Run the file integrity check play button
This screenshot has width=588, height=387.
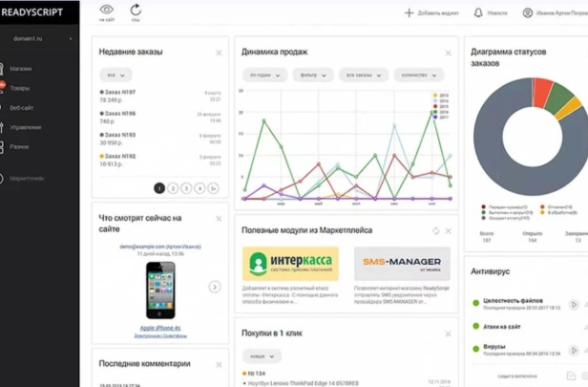(x=574, y=305)
